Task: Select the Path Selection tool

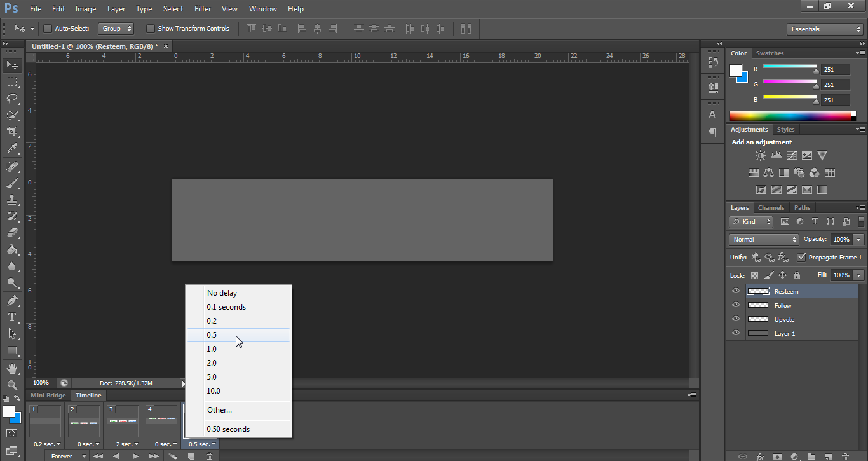Action: [12, 333]
